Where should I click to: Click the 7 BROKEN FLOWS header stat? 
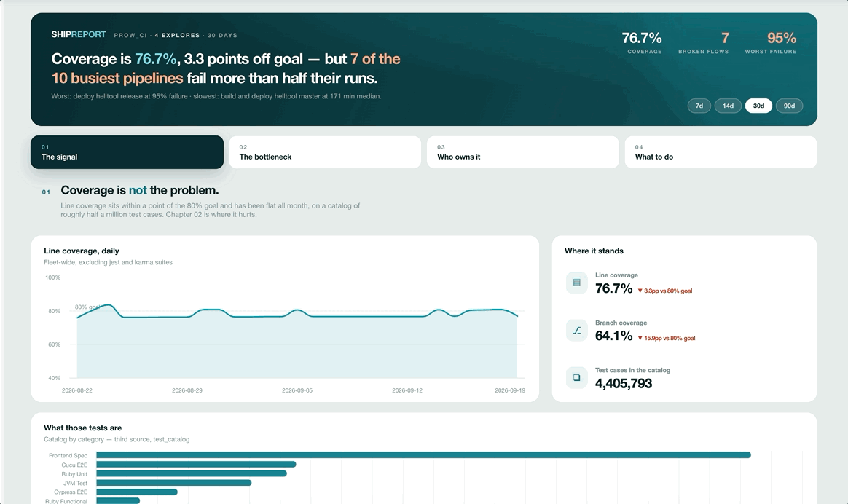pos(704,42)
